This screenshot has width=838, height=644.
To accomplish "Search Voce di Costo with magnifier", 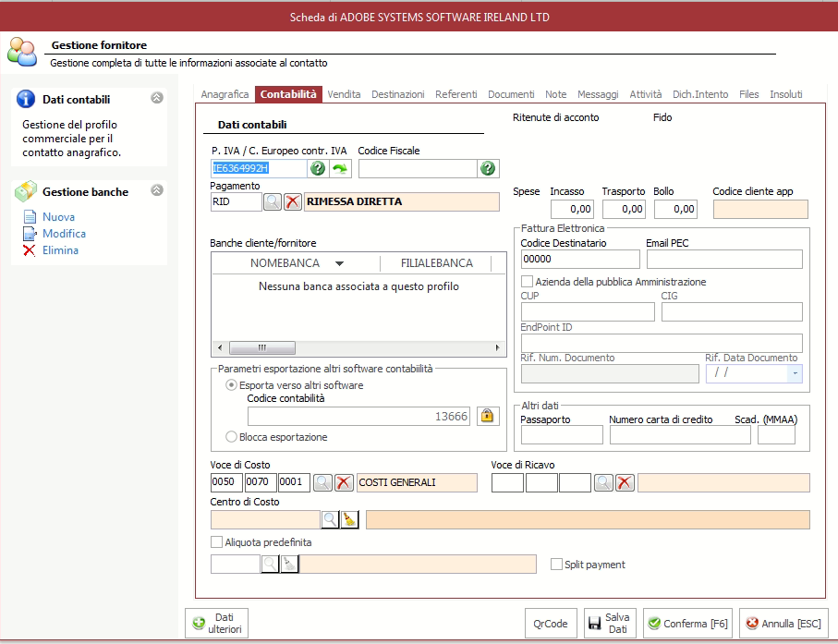I will tap(322, 482).
